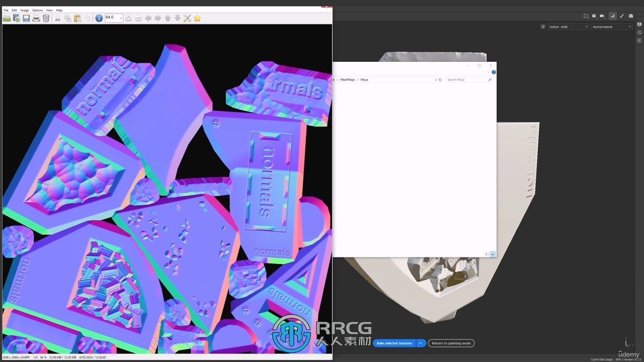Open the display settings icon in right sidebar

639,24
